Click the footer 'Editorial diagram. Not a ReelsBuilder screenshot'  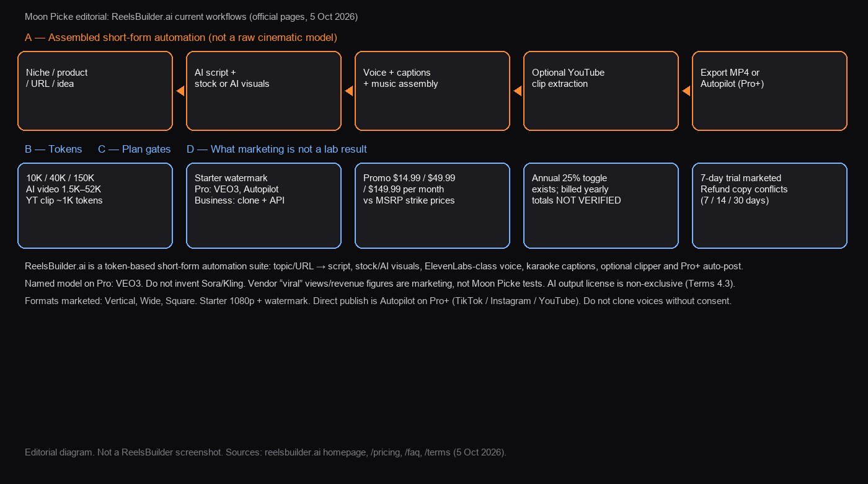point(265,452)
